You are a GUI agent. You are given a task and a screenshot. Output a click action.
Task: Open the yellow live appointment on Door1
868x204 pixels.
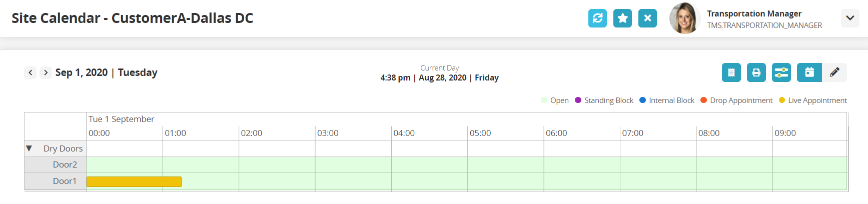(134, 181)
